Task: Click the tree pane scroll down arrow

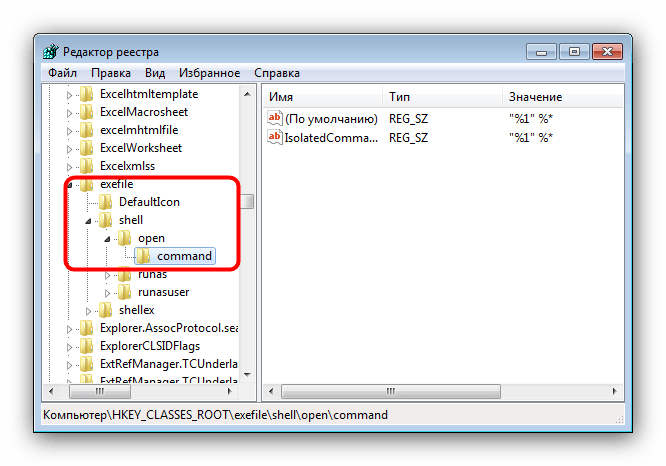Action: point(248,375)
